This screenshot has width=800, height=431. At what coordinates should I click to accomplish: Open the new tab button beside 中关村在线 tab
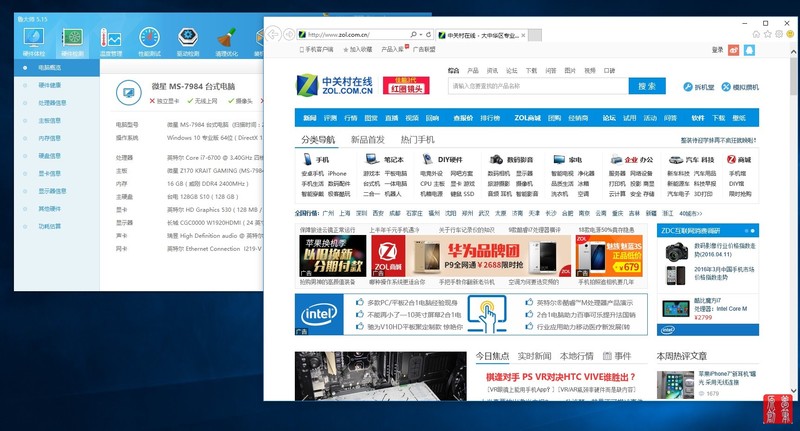point(535,35)
